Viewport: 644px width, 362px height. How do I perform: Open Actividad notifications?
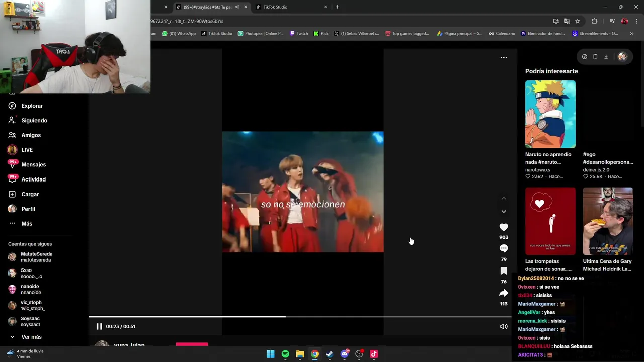[x=33, y=179]
